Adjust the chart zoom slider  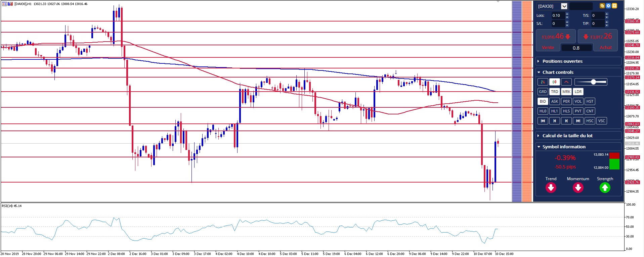coord(593,82)
